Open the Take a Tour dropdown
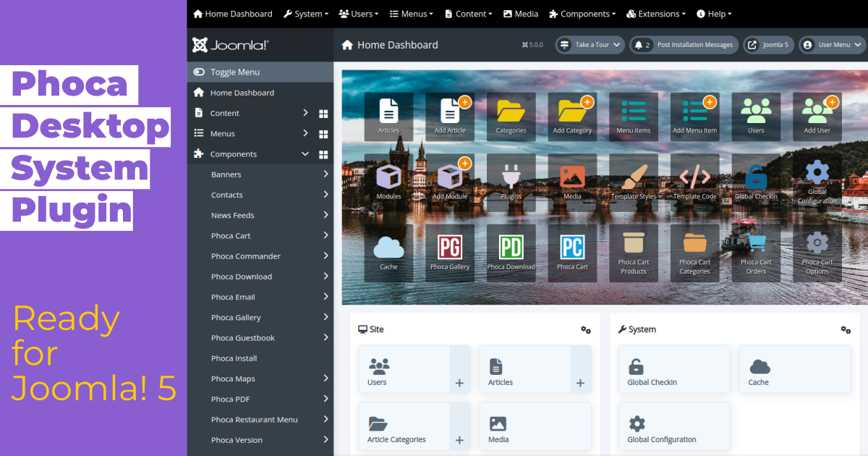The width and height of the screenshot is (868, 456). click(590, 45)
